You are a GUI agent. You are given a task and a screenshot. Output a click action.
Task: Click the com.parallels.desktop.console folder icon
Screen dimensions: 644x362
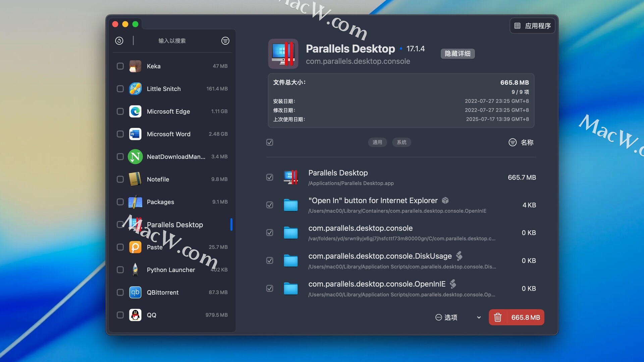tap(290, 233)
